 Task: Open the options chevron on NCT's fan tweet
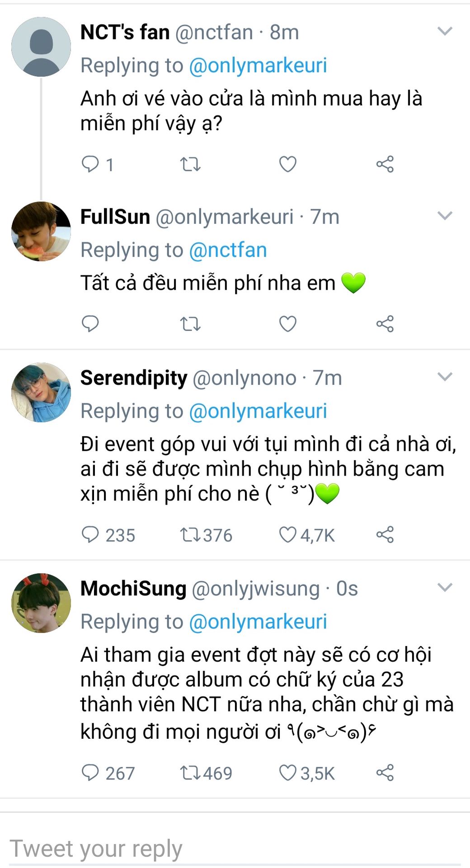(x=445, y=31)
